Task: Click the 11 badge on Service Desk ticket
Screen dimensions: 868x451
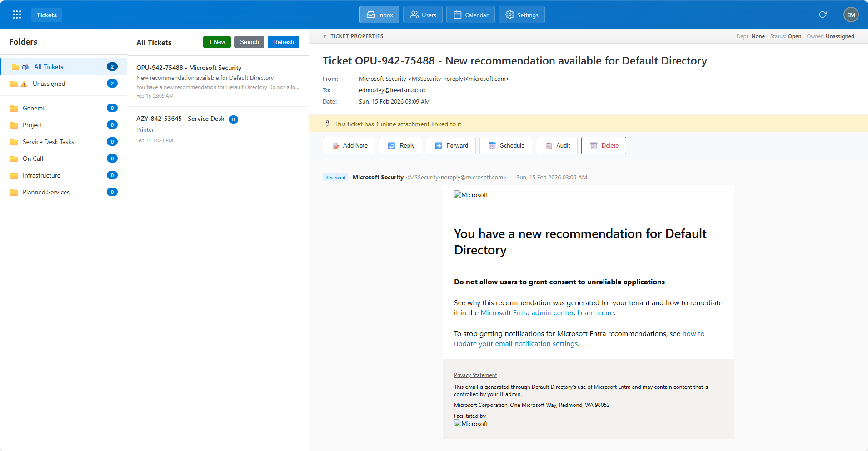Action: 234,119
